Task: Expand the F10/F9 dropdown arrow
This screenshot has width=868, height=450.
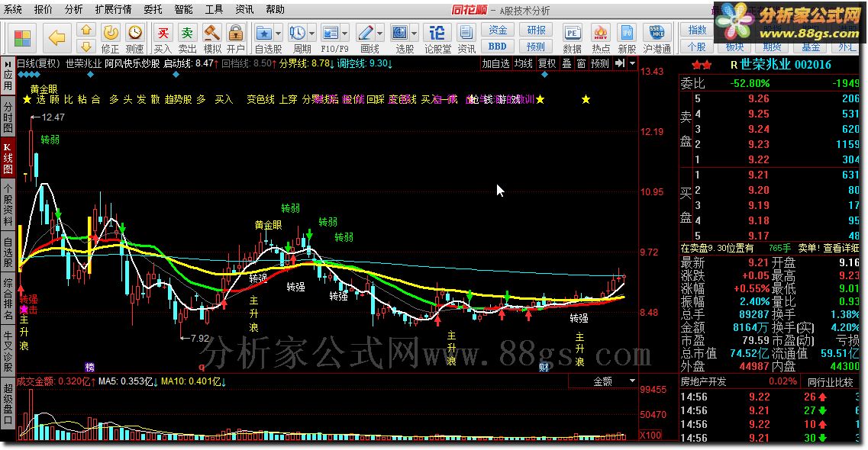Action: 345,33
